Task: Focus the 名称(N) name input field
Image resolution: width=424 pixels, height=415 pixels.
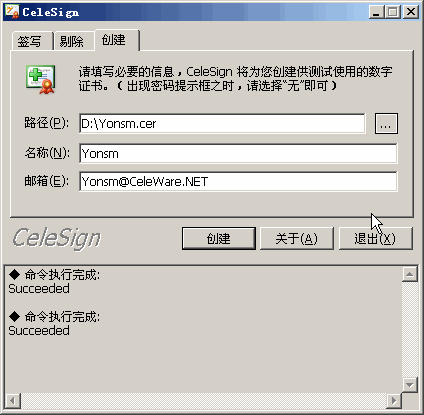Action: pos(238,153)
